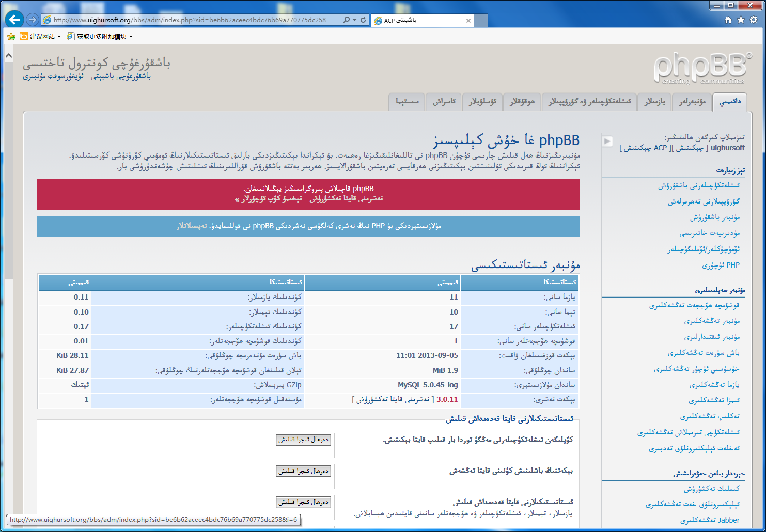
Task: Open ئىمزا تەڭشەكلىرى sidebar link
Action: 714,400
